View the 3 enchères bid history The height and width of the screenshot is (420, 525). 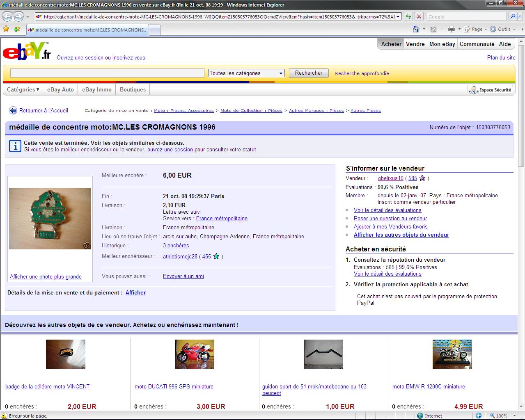[x=176, y=246]
